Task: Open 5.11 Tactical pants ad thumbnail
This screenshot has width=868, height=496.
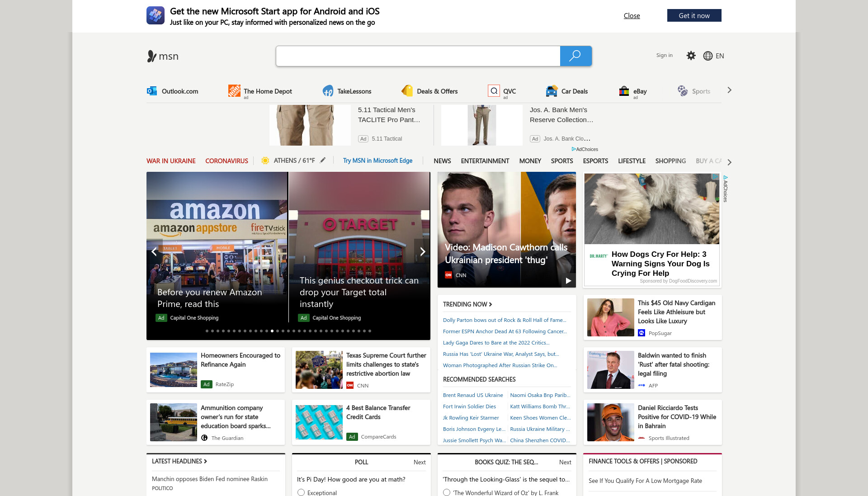Action: (x=310, y=125)
